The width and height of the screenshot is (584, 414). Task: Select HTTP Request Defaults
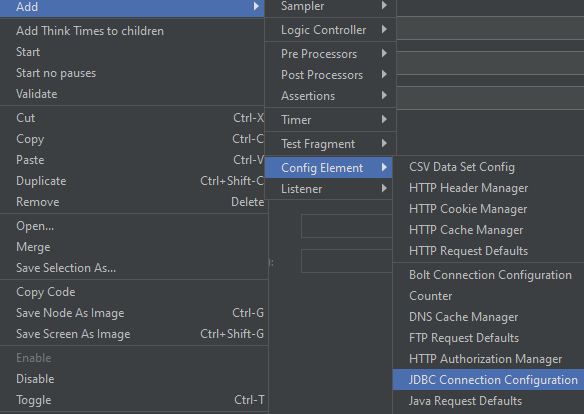click(488, 251)
